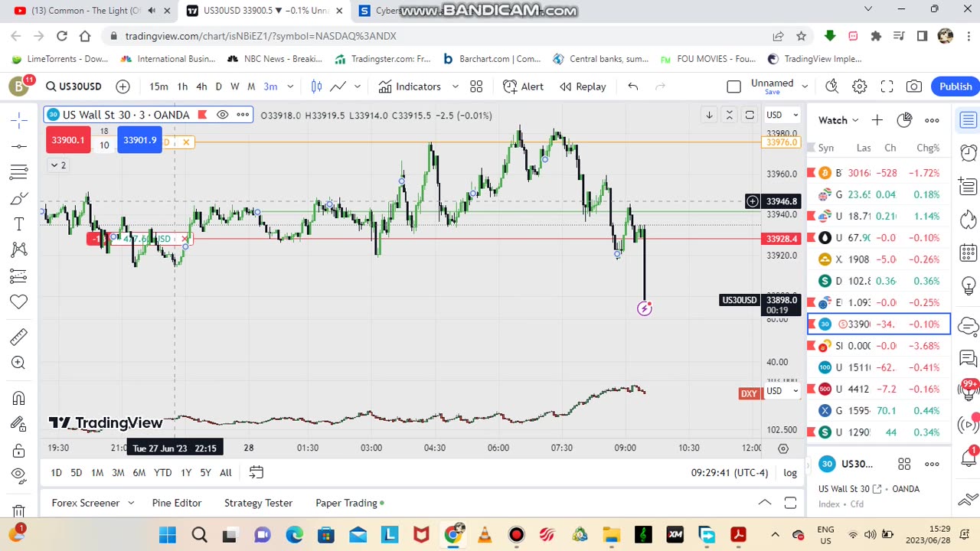The image size is (980, 551).
Task: Click the red sell price 33900.1
Action: point(68,140)
